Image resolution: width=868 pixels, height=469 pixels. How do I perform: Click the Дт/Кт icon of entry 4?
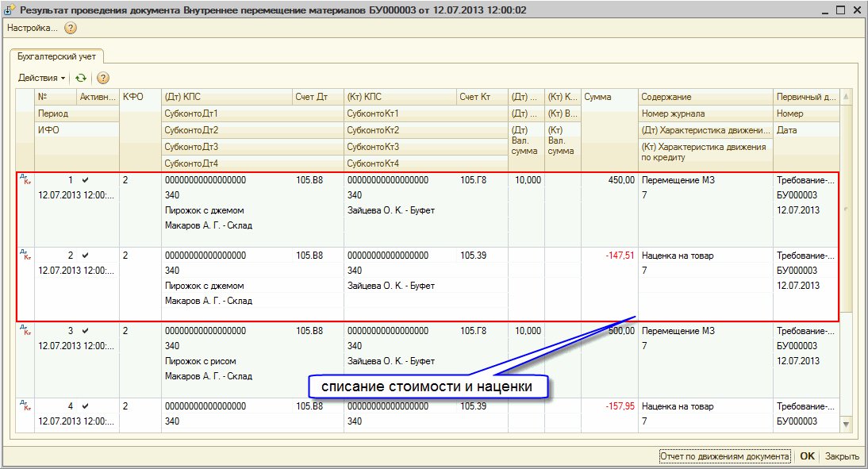[x=25, y=406]
